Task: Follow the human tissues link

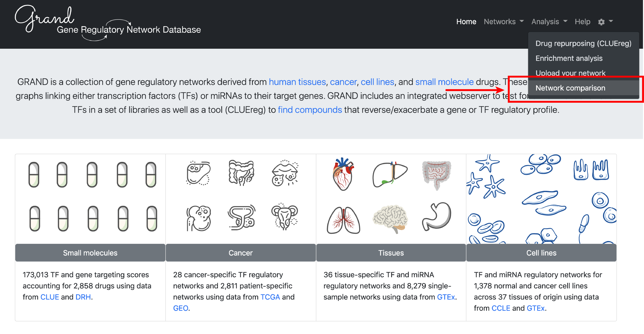Action: point(297,82)
